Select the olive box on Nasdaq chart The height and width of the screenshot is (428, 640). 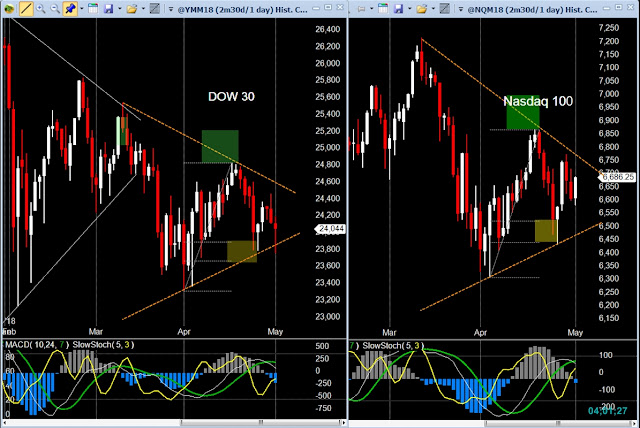click(x=546, y=231)
